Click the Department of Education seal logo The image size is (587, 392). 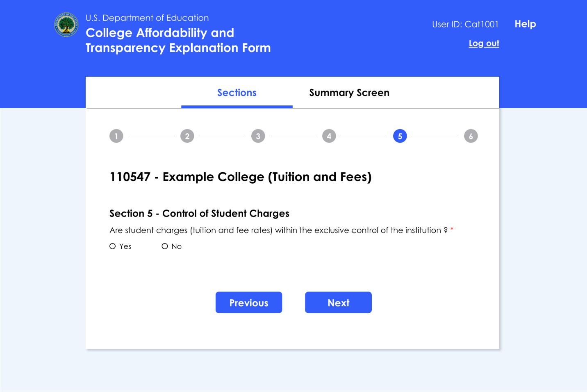[x=66, y=25]
